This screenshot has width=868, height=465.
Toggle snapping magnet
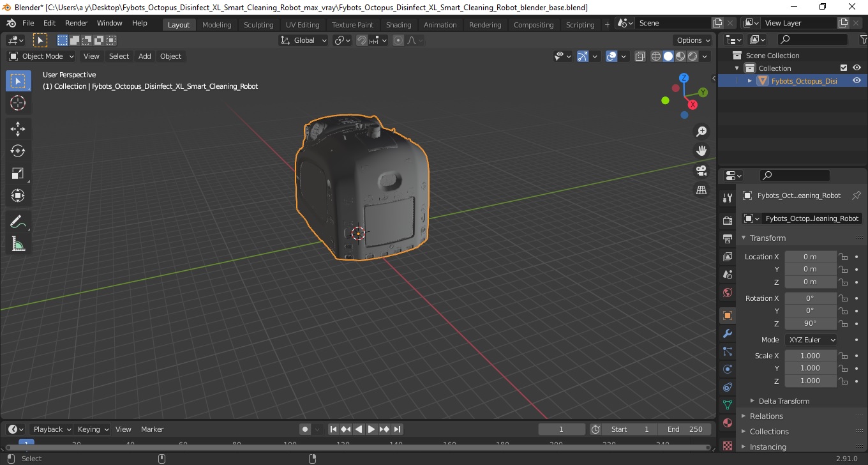click(362, 40)
